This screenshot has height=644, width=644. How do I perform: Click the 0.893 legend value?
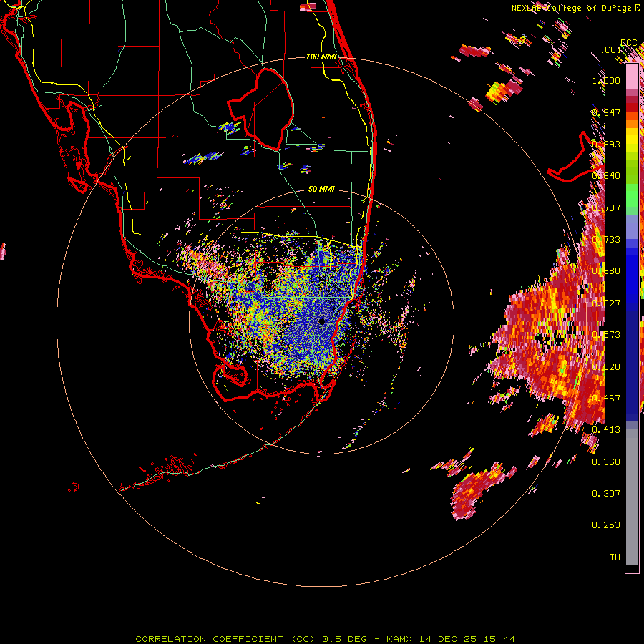tap(606, 144)
